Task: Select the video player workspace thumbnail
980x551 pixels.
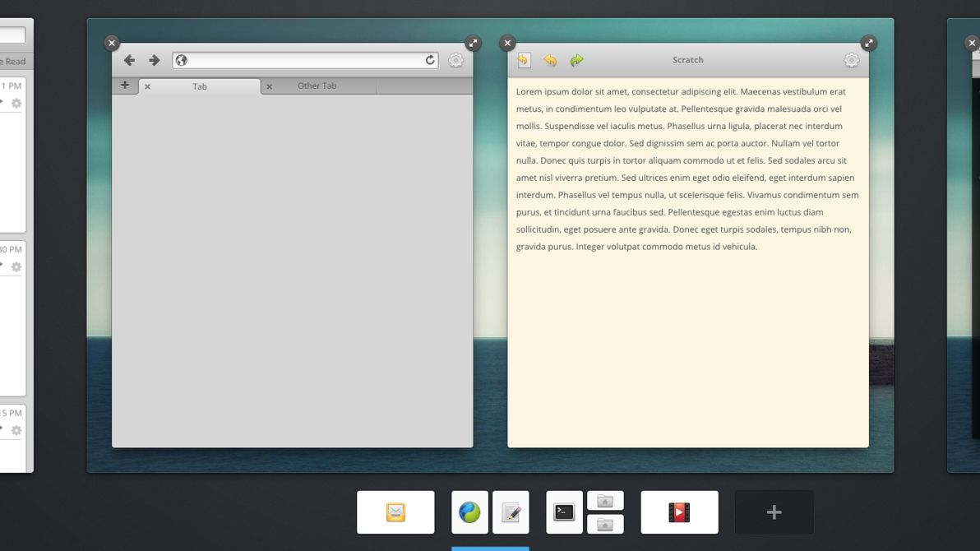Action: [x=679, y=512]
